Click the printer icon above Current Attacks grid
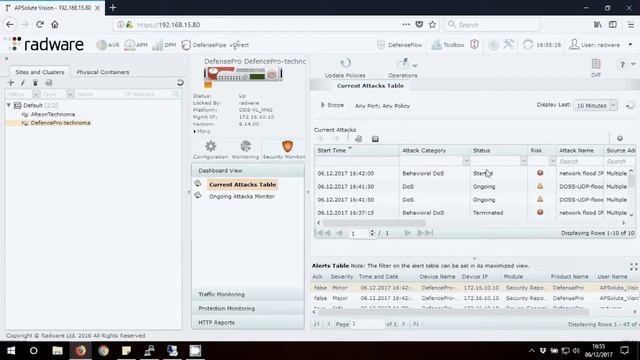 click(x=358, y=139)
